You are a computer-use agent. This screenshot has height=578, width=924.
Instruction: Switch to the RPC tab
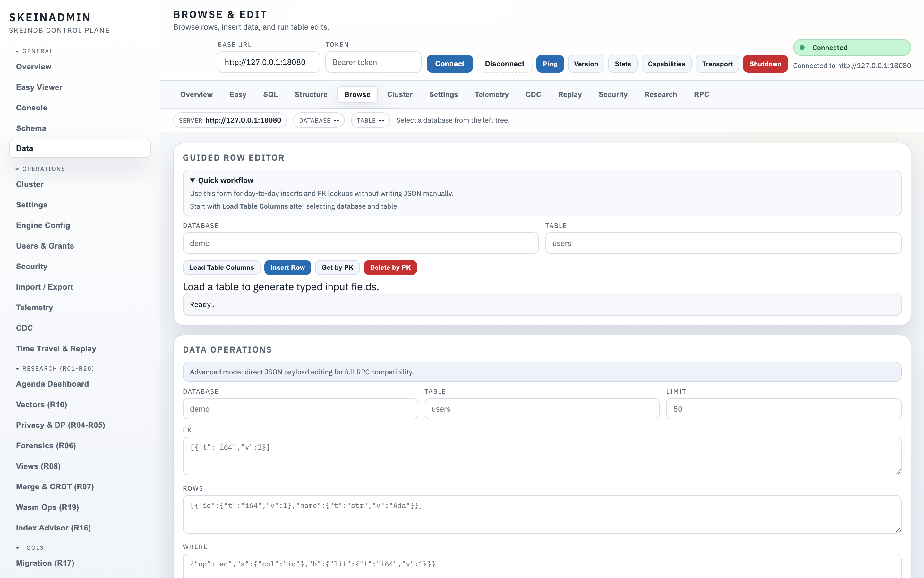pos(701,94)
